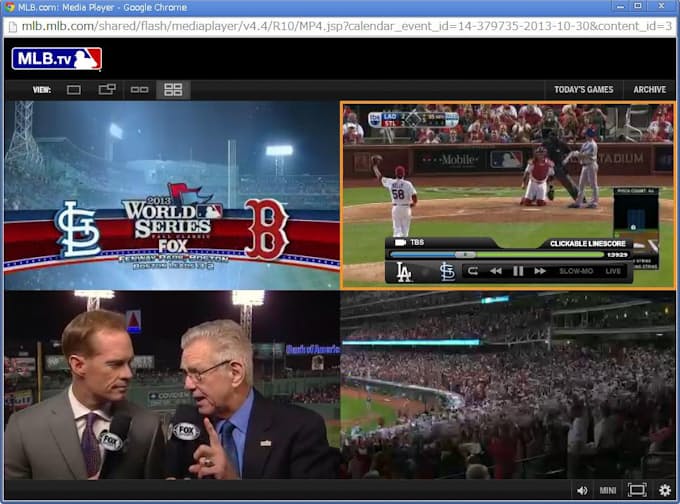Jump to LIVE broadcast

point(613,271)
